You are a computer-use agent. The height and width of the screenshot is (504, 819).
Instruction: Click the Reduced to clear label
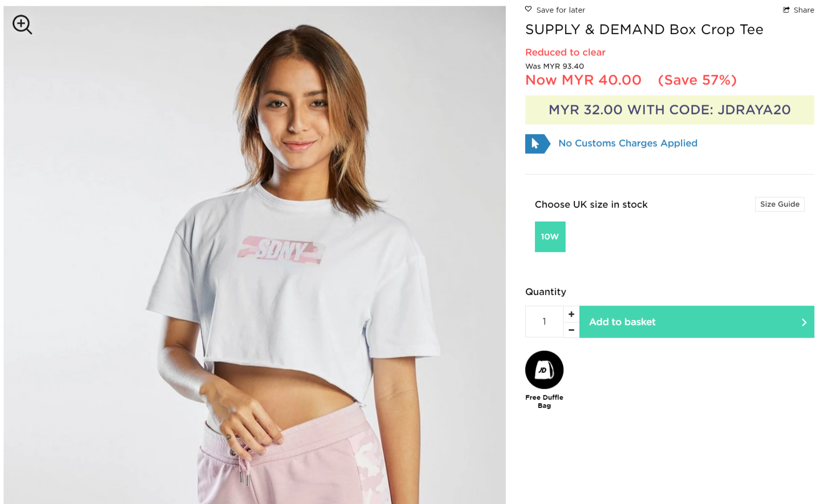pyautogui.click(x=565, y=53)
